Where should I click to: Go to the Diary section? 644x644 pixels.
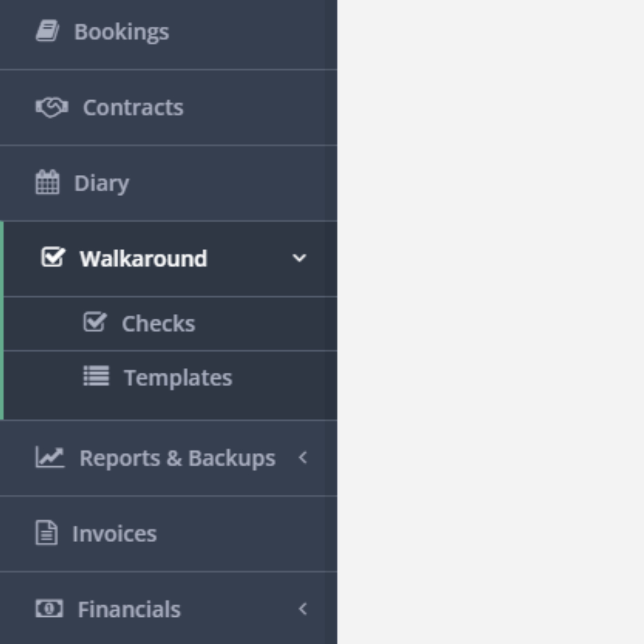coord(168,183)
